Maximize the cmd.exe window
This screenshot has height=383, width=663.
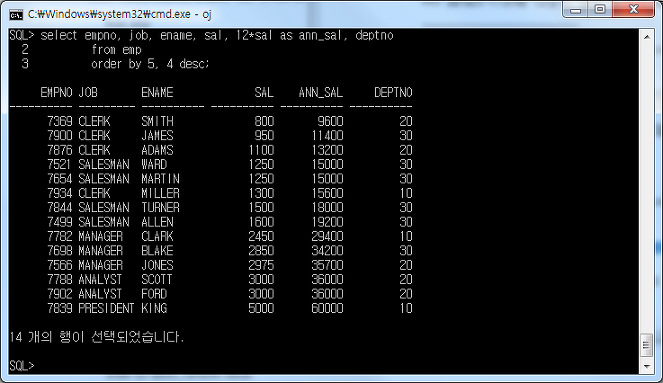[x=600, y=9]
